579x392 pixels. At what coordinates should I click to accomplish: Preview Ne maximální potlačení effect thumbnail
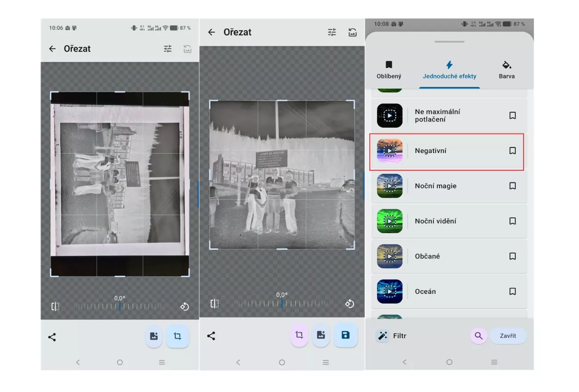coord(390,116)
